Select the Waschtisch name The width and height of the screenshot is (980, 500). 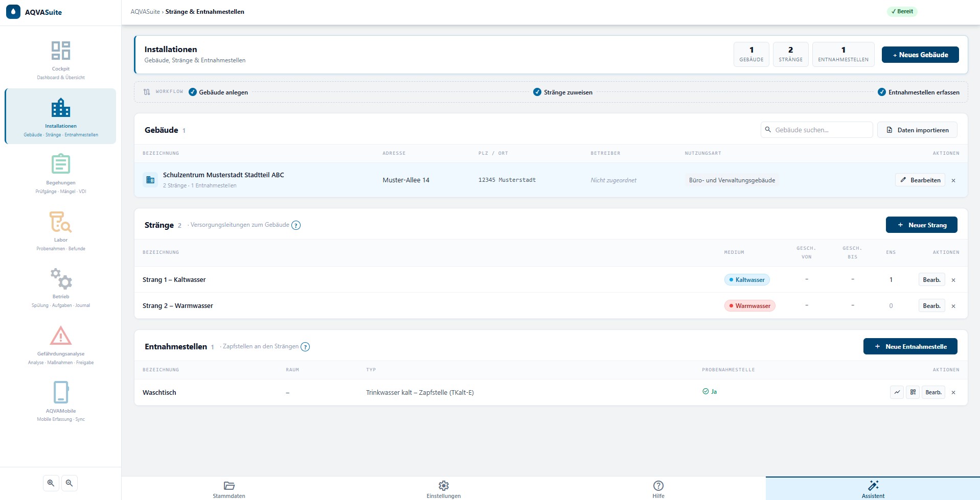pos(159,393)
